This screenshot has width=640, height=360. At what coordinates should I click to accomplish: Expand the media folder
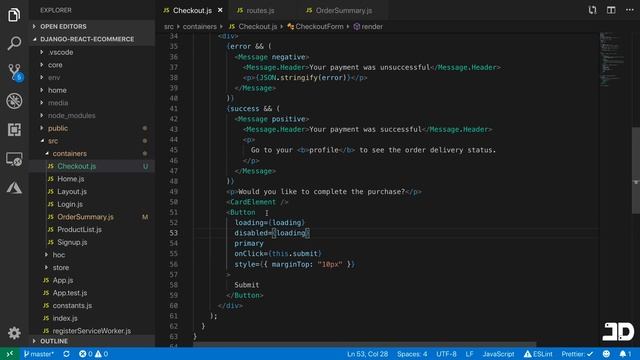coord(58,103)
